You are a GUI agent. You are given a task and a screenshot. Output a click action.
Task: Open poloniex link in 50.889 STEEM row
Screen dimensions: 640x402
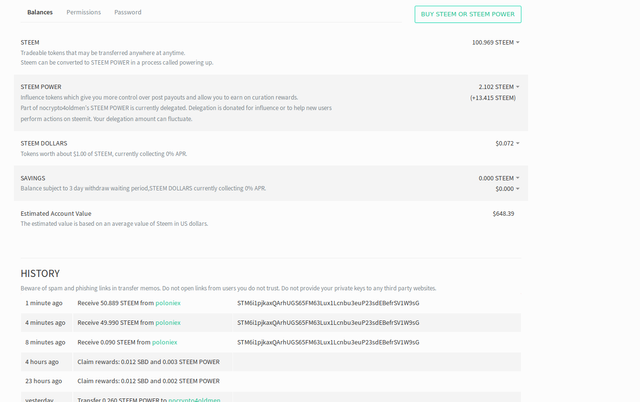point(168,303)
